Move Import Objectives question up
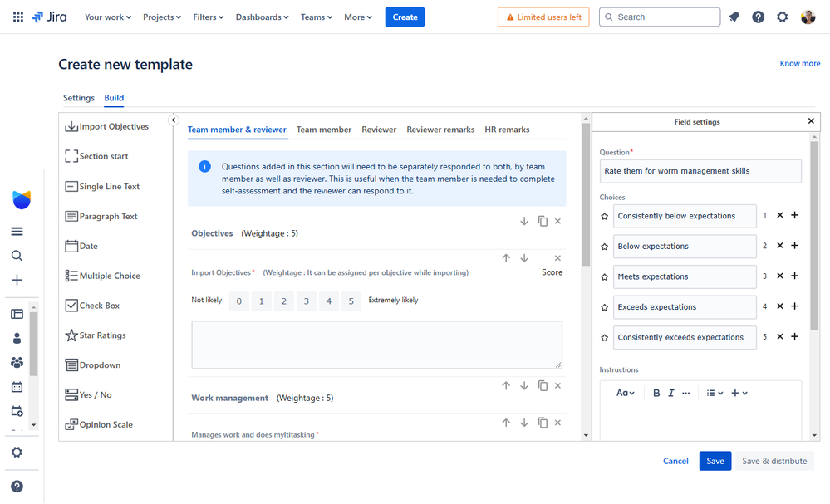830x504 pixels. [x=506, y=258]
